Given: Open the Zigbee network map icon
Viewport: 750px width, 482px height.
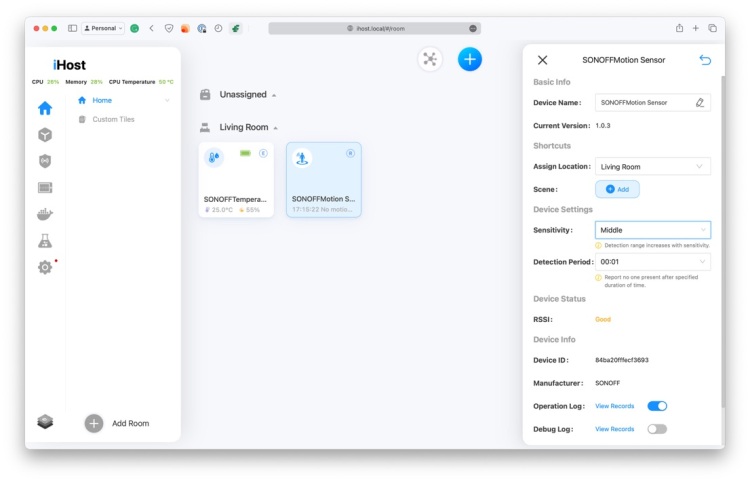Looking at the screenshot, I should pyautogui.click(x=430, y=59).
